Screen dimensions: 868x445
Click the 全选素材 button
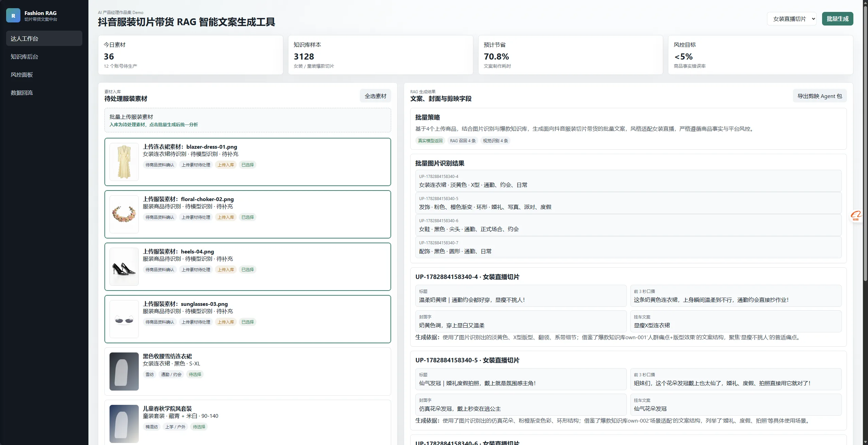[x=375, y=96]
